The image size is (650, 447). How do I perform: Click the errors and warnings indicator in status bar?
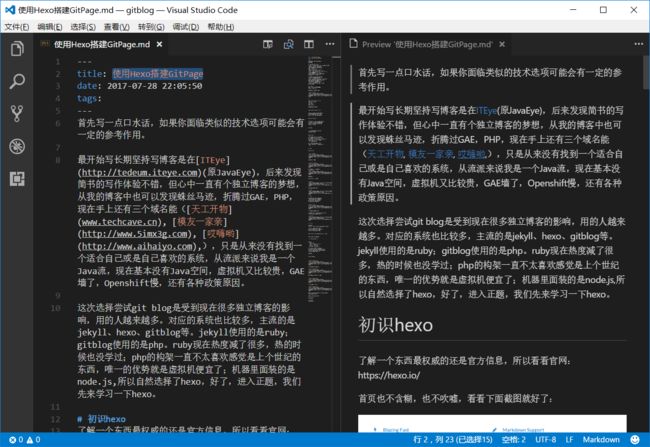pos(24,440)
